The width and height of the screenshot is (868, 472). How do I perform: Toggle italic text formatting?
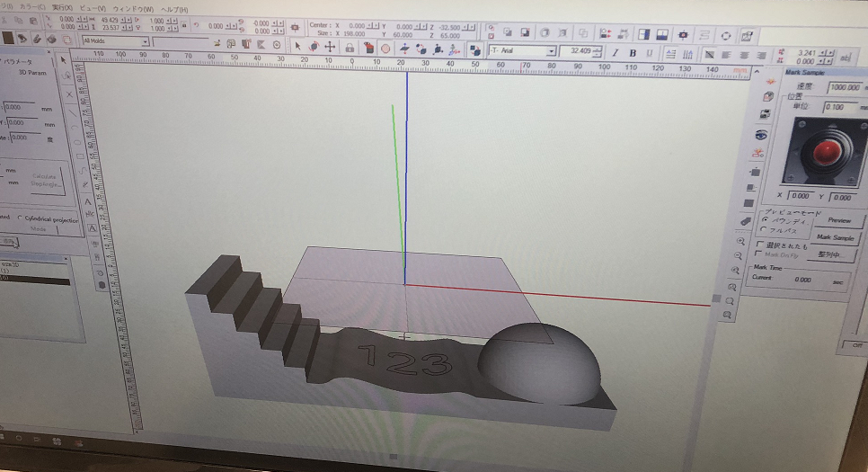tap(615, 53)
